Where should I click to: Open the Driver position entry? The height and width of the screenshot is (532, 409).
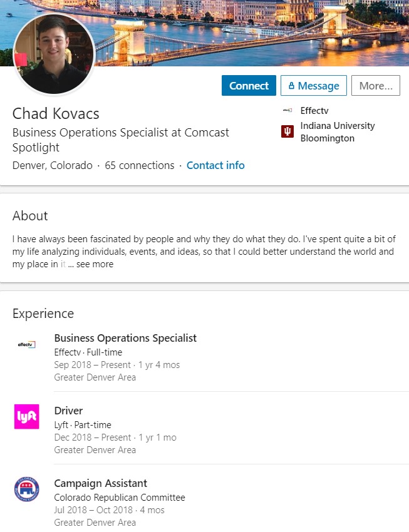[x=68, y=411]
